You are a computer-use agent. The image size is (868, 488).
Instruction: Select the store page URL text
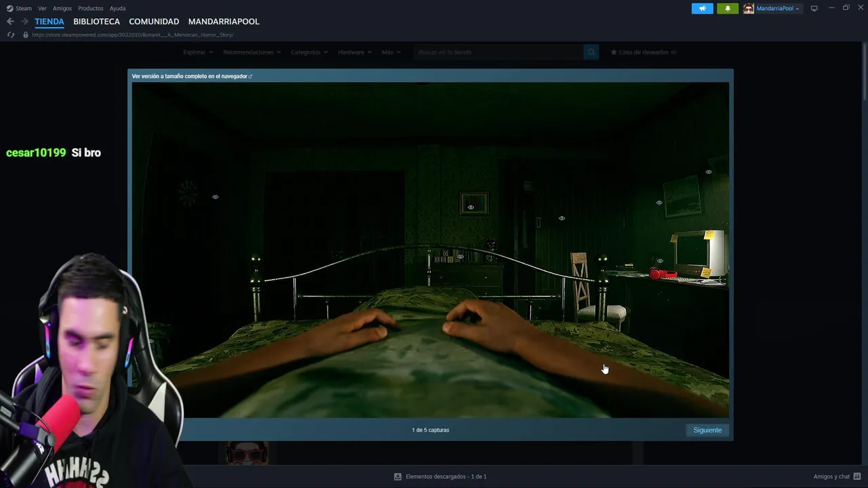coord(132,35)
